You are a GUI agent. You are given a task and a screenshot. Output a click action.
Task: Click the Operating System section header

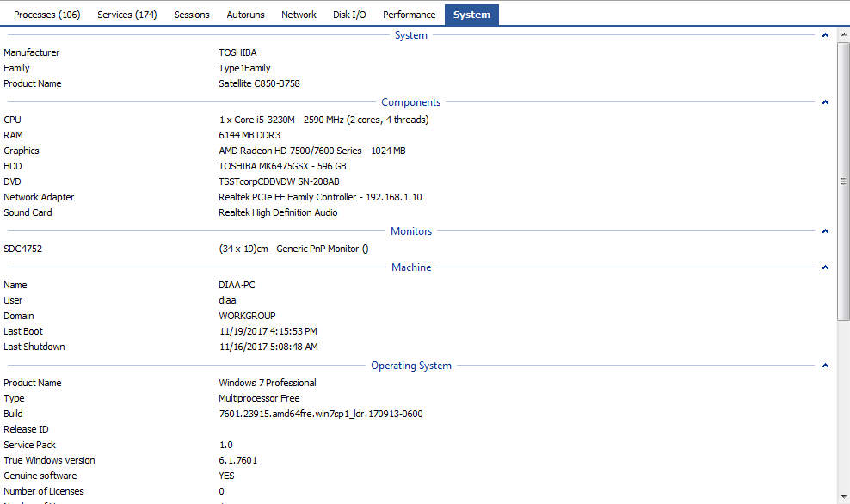coord(411,366)
